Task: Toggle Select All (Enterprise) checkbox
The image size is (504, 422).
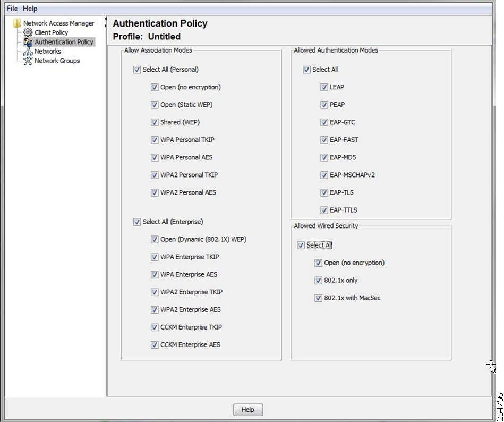Action: (137, 222)
